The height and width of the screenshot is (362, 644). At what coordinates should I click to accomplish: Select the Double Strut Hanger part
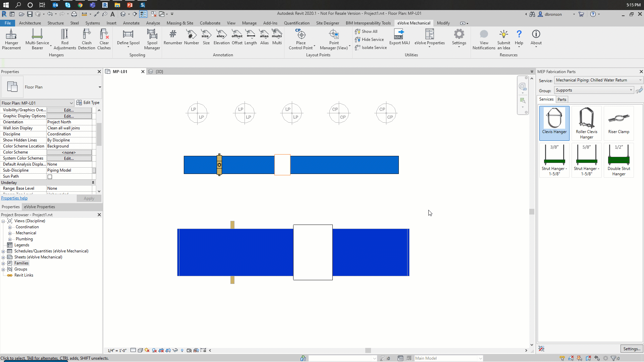(619, 160)
